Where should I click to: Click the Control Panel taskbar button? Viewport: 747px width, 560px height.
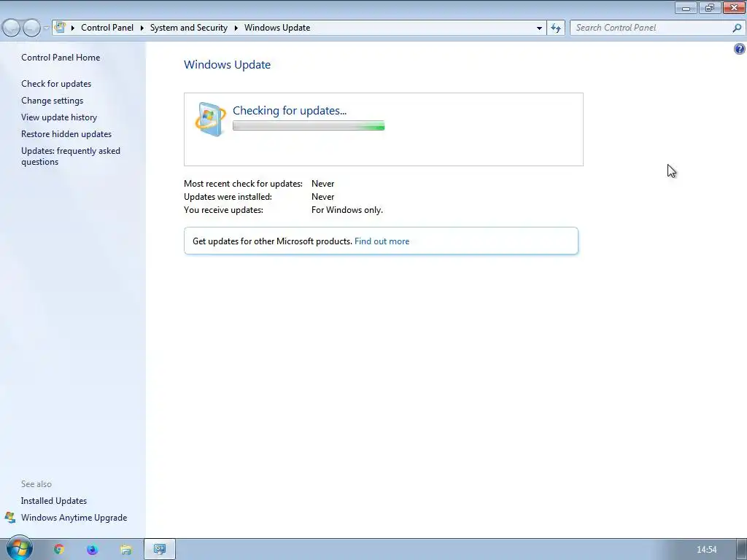tap(160, 550)
